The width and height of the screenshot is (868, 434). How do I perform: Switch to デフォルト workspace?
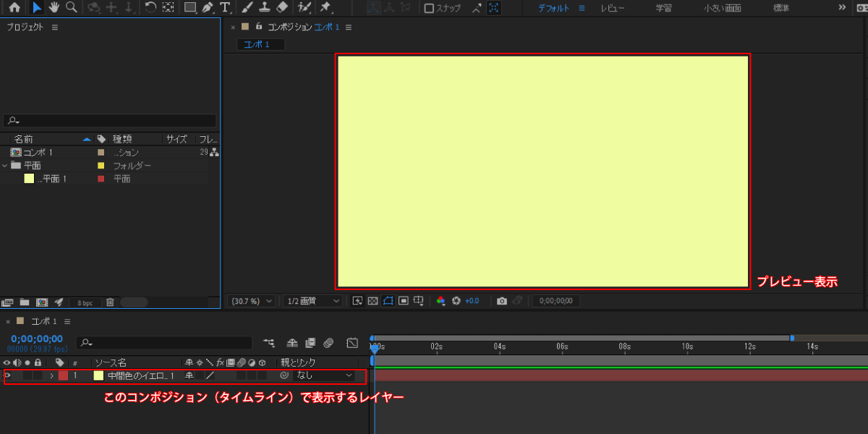[553, 8]
